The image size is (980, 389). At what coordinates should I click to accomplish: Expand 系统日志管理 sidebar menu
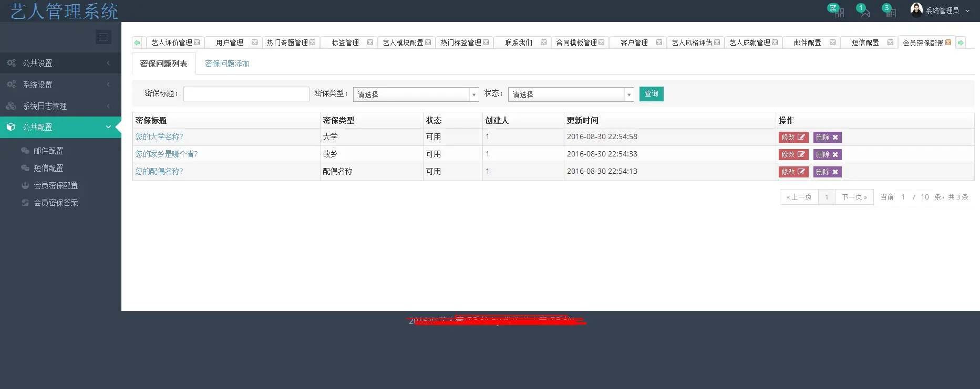60,106
